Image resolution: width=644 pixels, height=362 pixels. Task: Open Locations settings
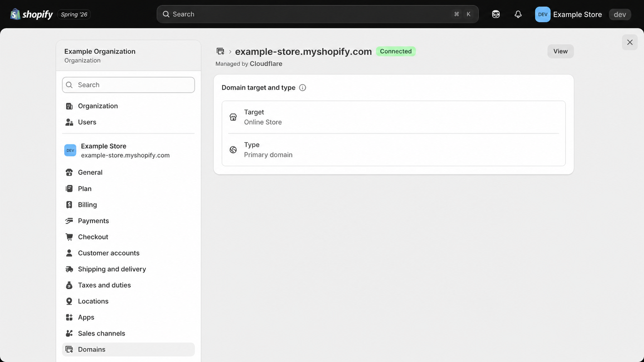tap(128, 301)
